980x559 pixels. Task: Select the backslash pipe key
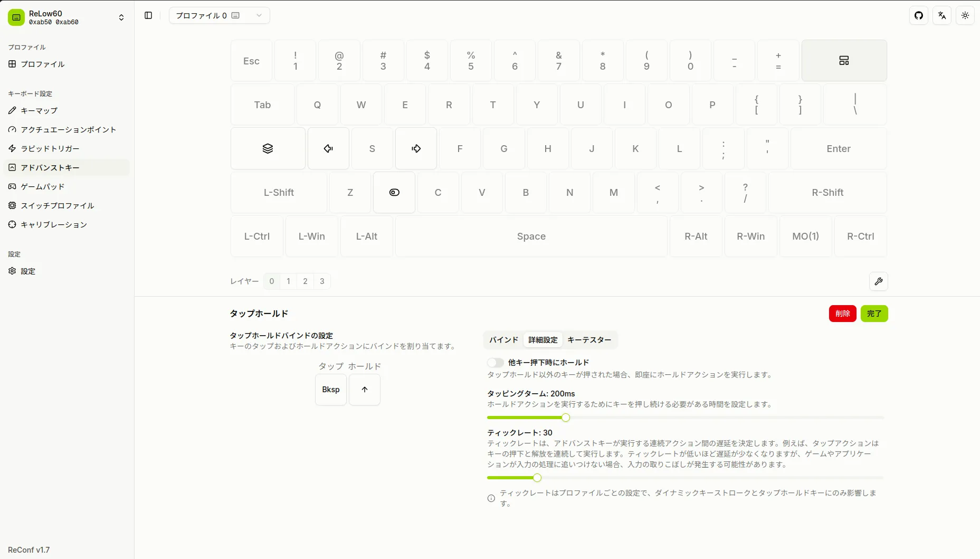pos(855,105)
